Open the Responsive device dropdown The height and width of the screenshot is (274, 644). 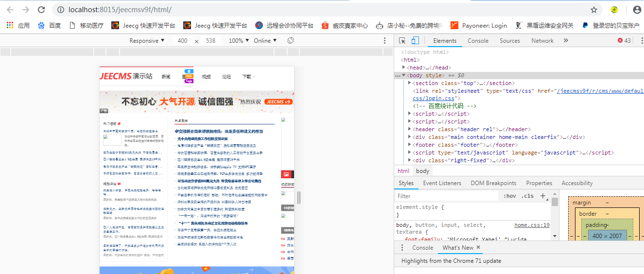[x=147, y=41]
